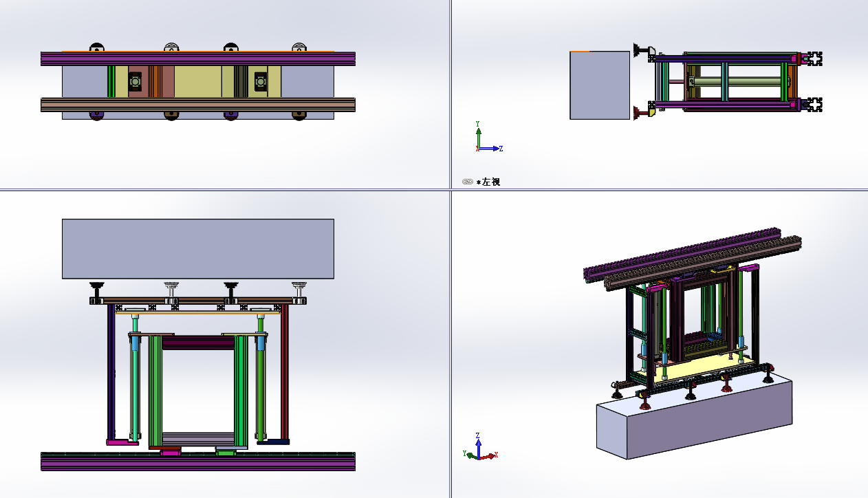The width and height of the screenshot is (868, 498).
Task: Select the tan rail in the top view
Action: tap(198, 105)
